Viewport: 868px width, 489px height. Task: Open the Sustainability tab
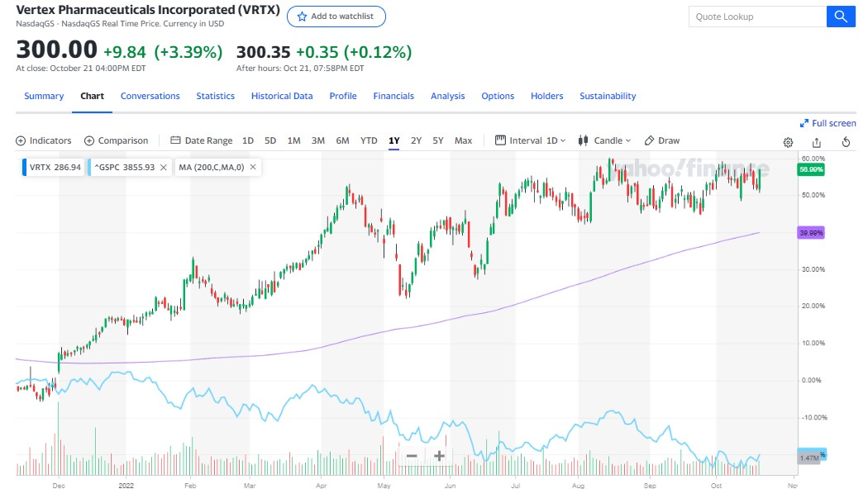(608, 96)
